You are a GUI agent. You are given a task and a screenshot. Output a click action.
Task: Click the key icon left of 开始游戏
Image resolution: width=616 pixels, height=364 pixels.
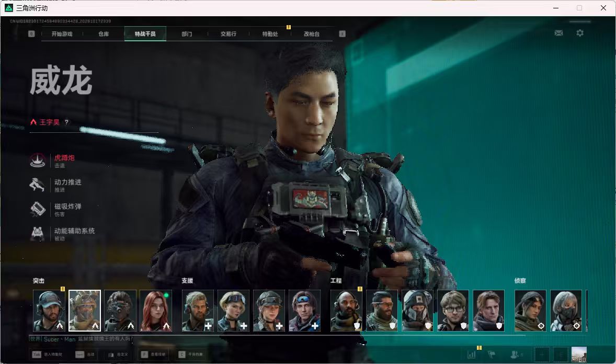tap(31, 34)
